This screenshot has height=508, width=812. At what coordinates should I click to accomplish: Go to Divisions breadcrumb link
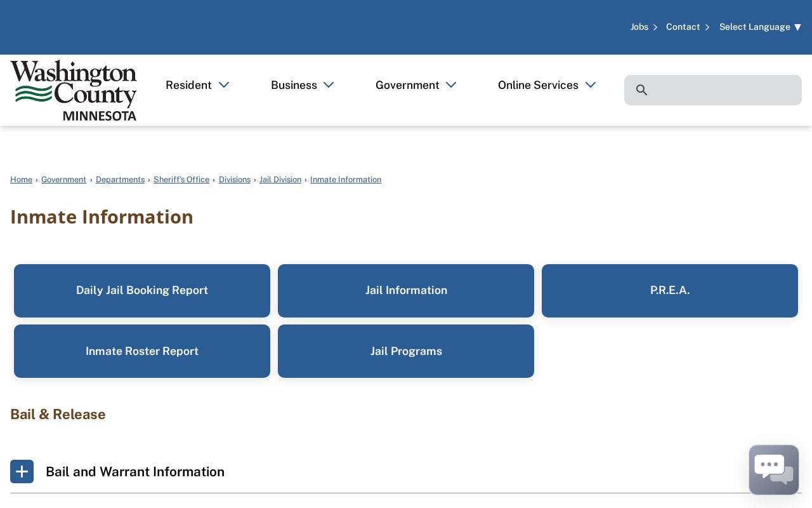point(235,180)
